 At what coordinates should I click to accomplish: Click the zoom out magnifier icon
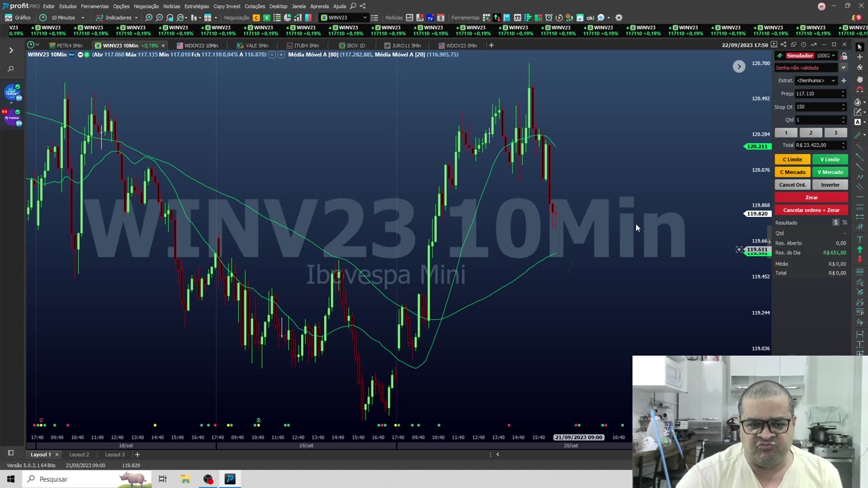[x=159, y=18]
